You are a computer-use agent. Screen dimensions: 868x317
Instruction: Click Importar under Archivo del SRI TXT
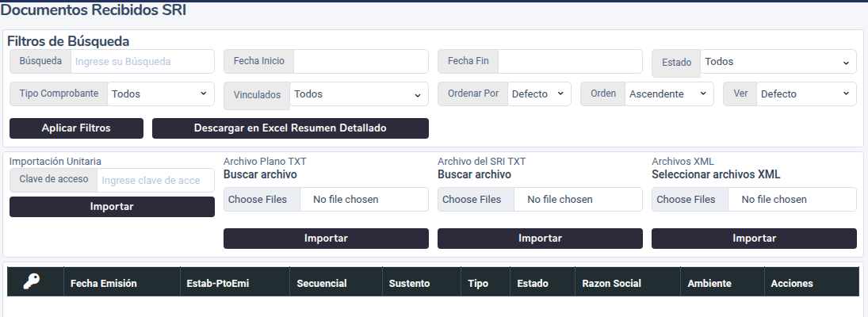tap(541, 239)
